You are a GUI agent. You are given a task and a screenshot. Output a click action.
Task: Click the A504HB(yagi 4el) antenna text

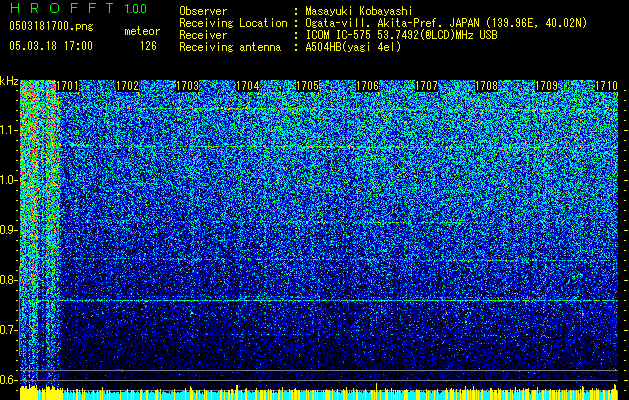point(353,47)
